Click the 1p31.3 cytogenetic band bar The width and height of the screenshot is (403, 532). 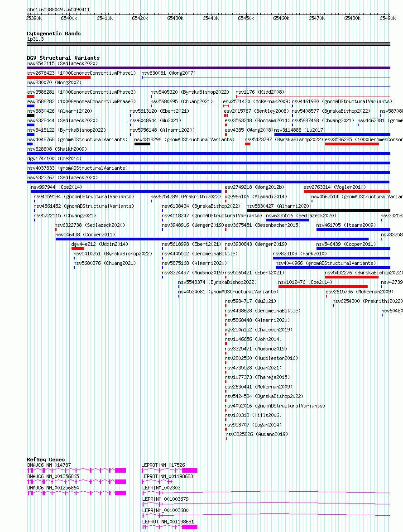(209, 44)
